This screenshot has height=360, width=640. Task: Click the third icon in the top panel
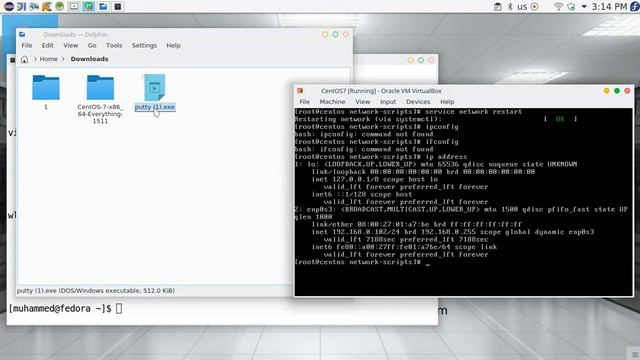[x=34, y=6]
